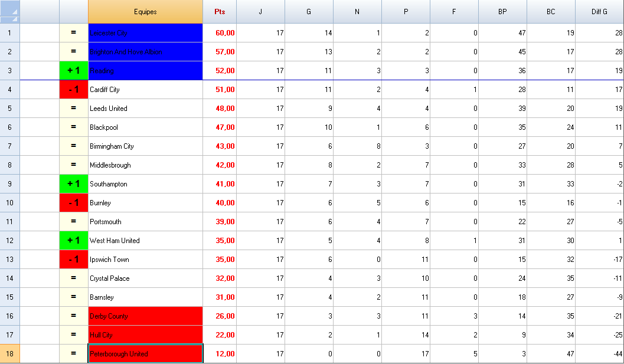Select Peterborough United's -44 goal difference cell
The width and height of the screenshot is (624, 364).
point(600,353)
